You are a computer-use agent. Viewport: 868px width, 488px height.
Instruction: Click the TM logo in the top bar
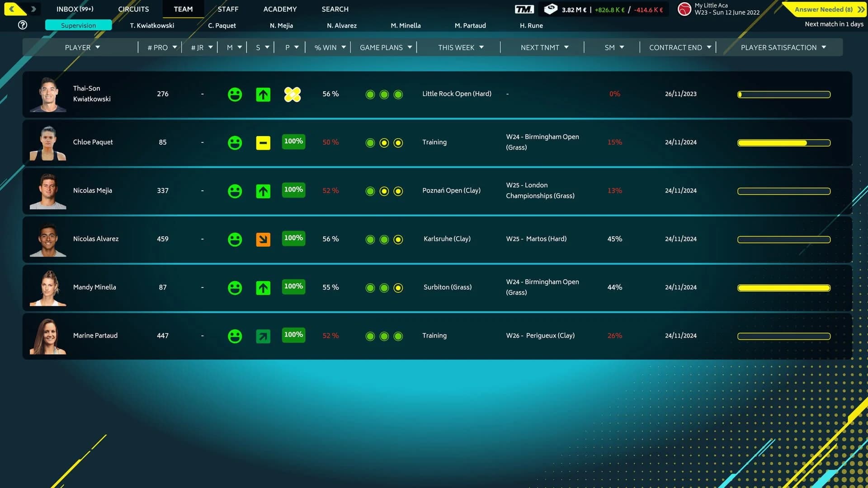point(524,9)
